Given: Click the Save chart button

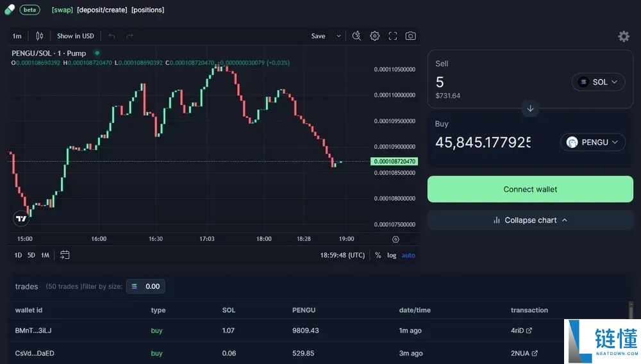Looking at the screenshot, I should (x=318, y=36).
